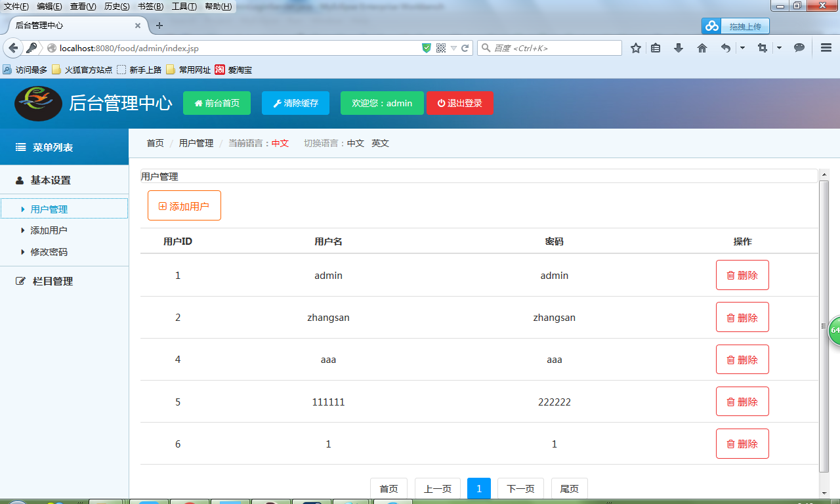
Task: Click the 首页 breadcrumb link
Action: 155,143
